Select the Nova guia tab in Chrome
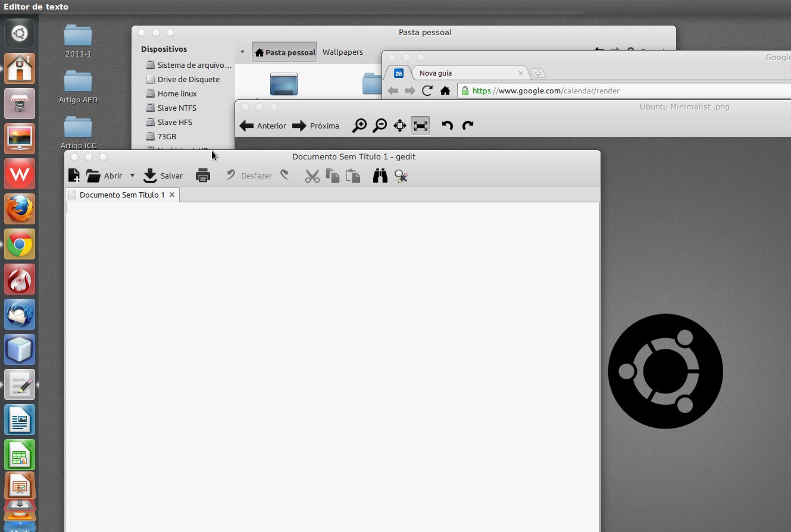Image resolution: width=791 pixels, height=532 pixels. 467,73
